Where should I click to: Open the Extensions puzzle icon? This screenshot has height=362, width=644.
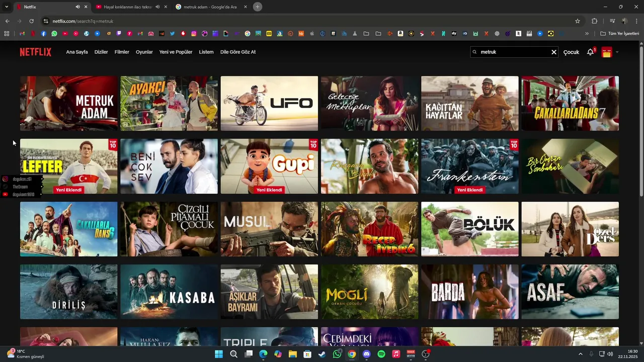pyautogui.click(x=594, y=21)
